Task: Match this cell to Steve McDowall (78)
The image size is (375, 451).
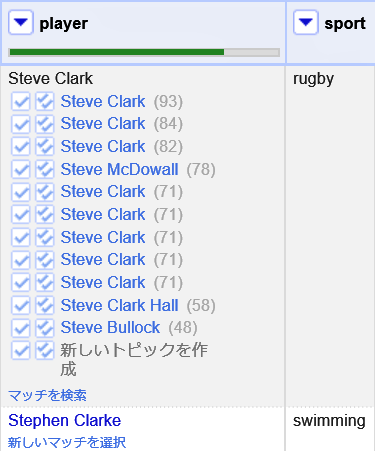Action: pos(21,169)
